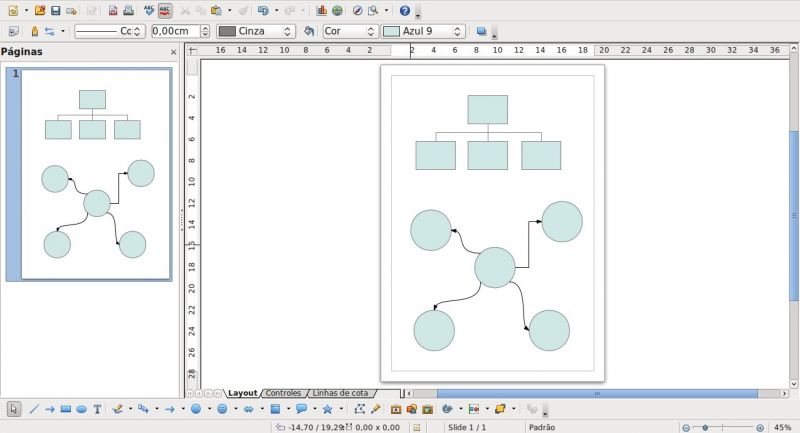Open the New document dropdown arrow
This screenshot has width=800, height=433.
(x=27, y=10)
